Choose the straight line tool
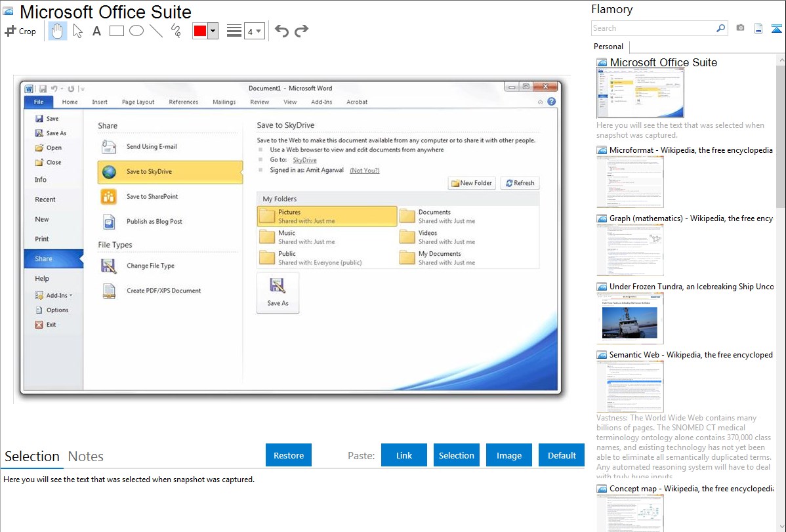The height and width of the screenshot is (532, 786). pos(156,31)
